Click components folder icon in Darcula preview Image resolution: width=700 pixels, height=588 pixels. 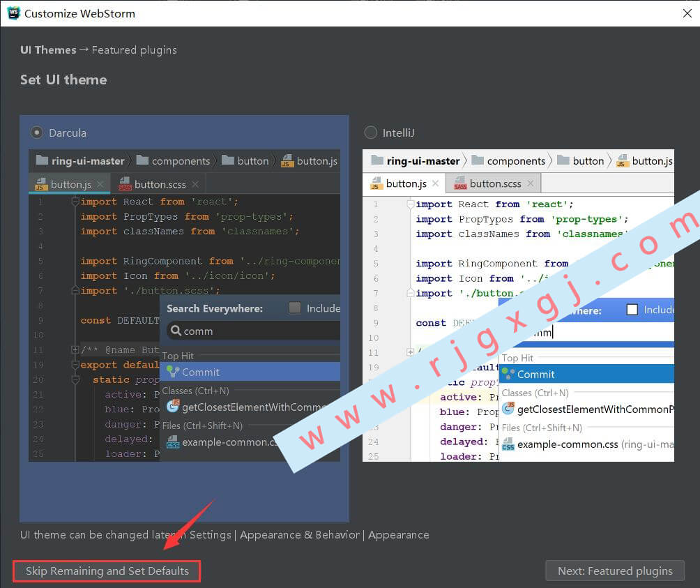[x=142, y=160]
